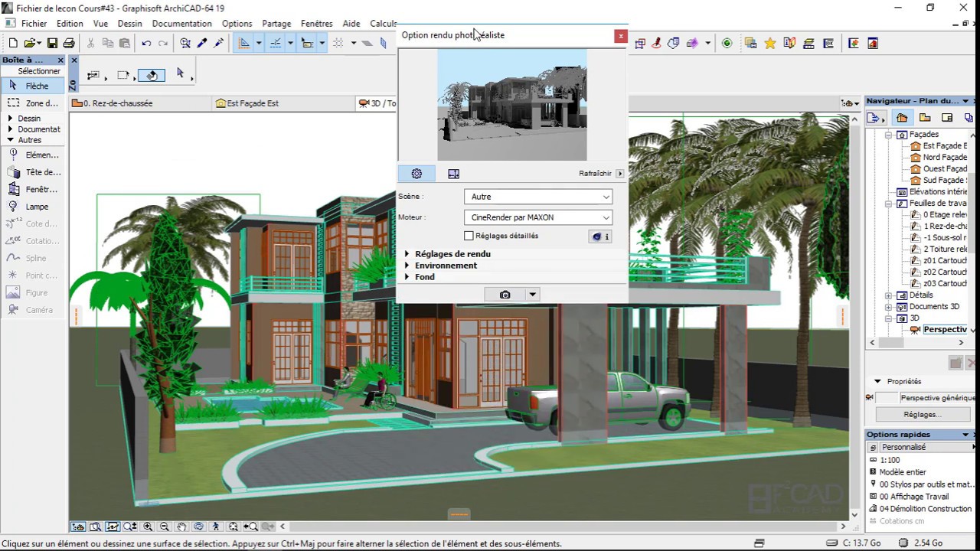Open the dropdown arrow beside camera button
Screen dimensions: 980x551
point(532,295)
